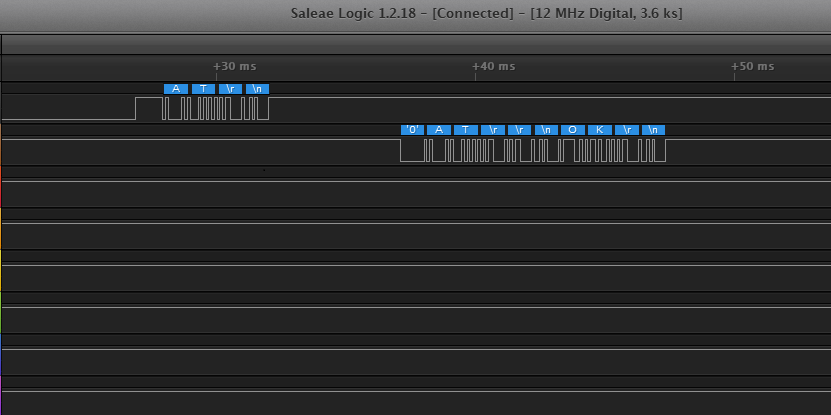Click the +40 ms timeline marker
The image size is (831, 415).
493,66
